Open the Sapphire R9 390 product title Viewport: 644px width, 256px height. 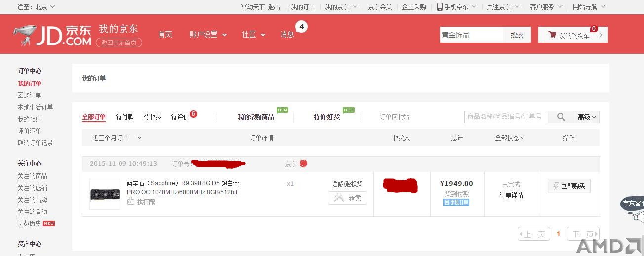(x=183, y=187)
